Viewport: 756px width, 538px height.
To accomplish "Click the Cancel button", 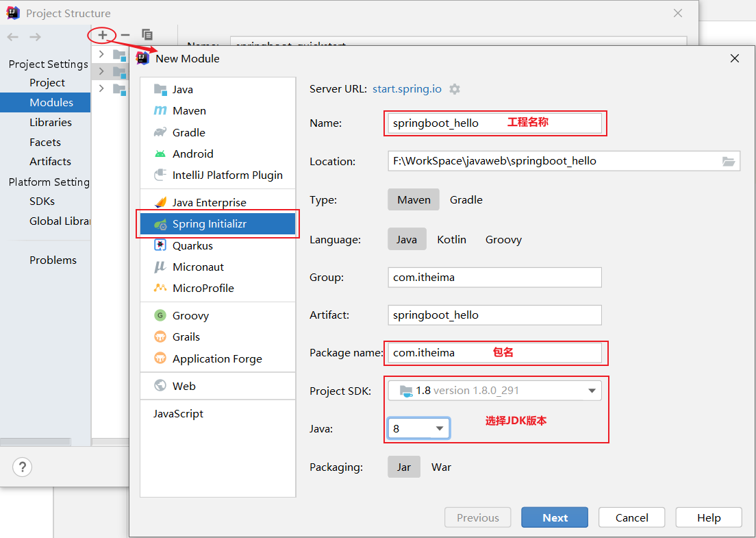I will click(x=631, y=517).
